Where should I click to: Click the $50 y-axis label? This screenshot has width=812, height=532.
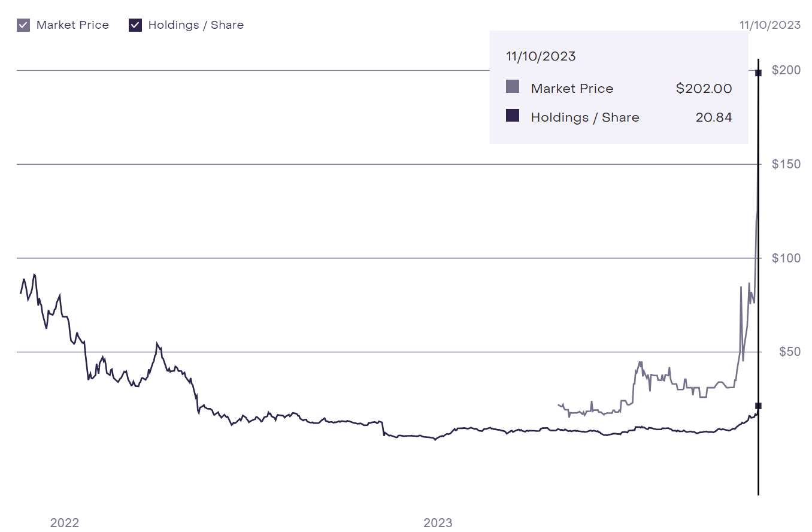click(x=790, y=352)
